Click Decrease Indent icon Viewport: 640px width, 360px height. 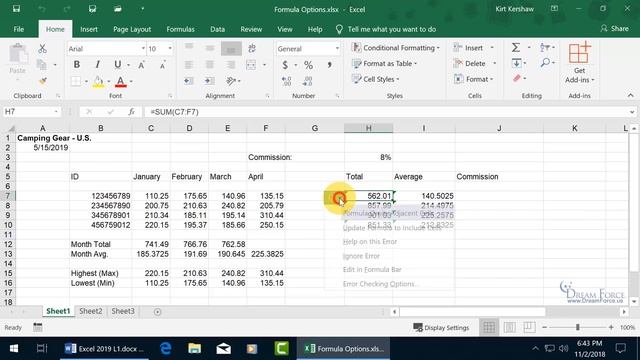click(189, 81)
